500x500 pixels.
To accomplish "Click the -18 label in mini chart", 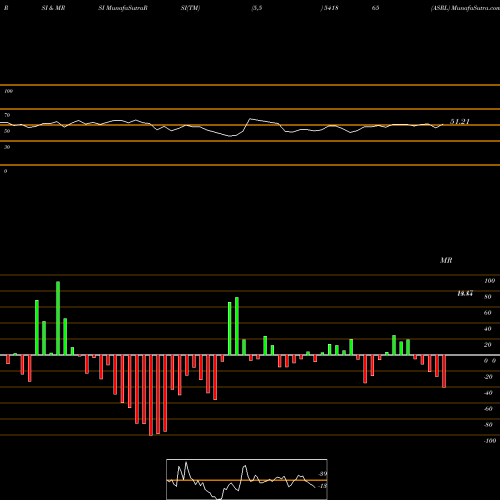I will [322, 486].
